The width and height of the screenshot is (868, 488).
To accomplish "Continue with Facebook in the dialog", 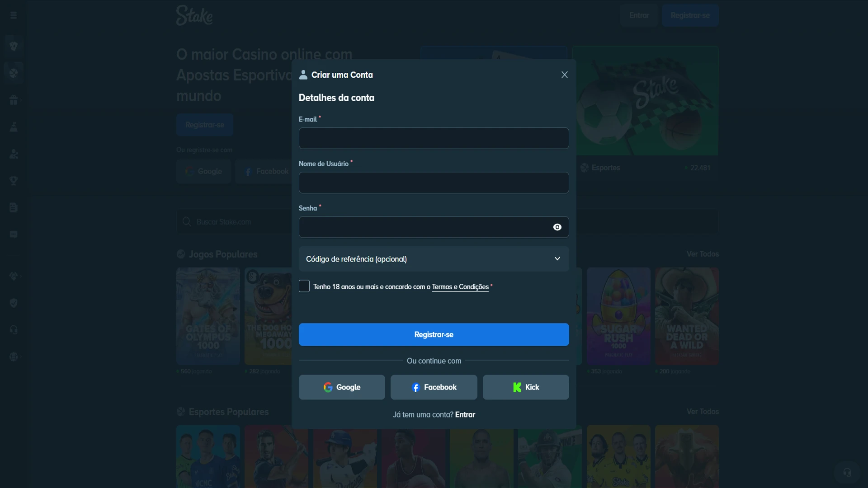I will coord(434,387).
